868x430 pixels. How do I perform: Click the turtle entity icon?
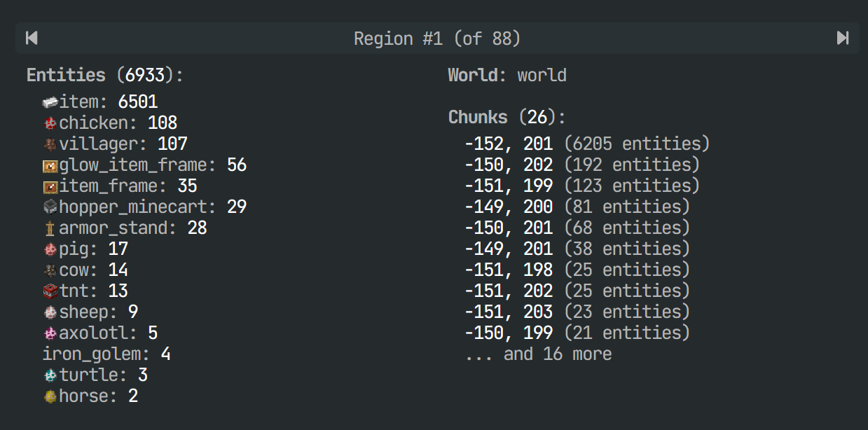point(50,375)
